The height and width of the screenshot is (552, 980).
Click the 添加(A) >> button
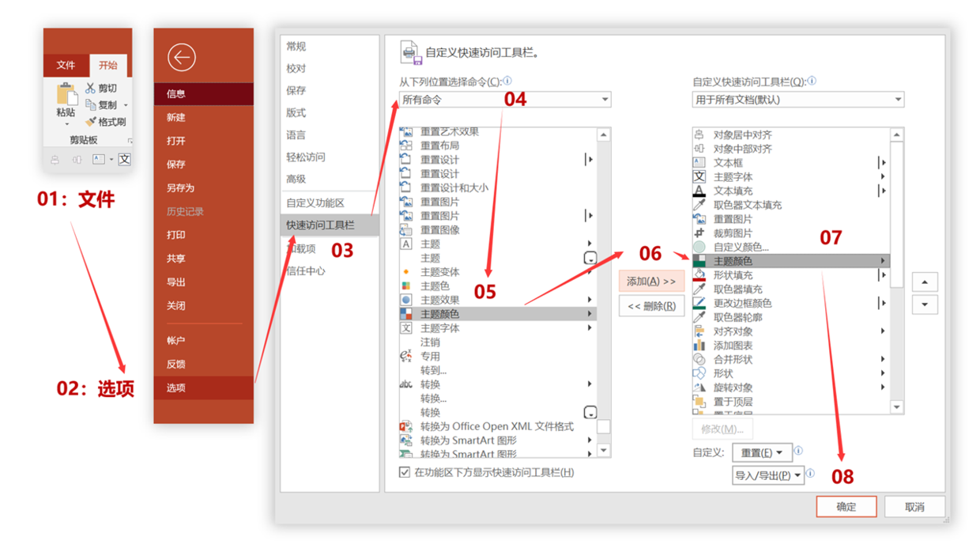pos(651,282)
